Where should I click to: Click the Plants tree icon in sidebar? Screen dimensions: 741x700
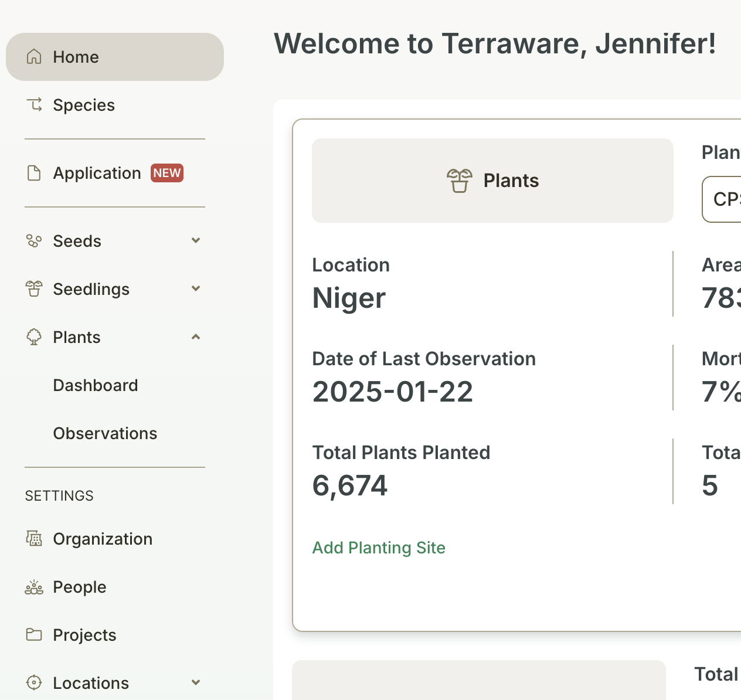click(34, 337)
